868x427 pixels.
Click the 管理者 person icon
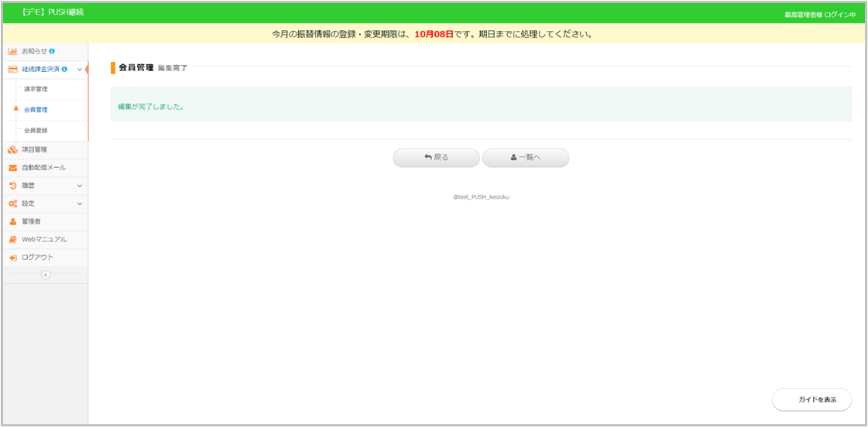point(13,221)
